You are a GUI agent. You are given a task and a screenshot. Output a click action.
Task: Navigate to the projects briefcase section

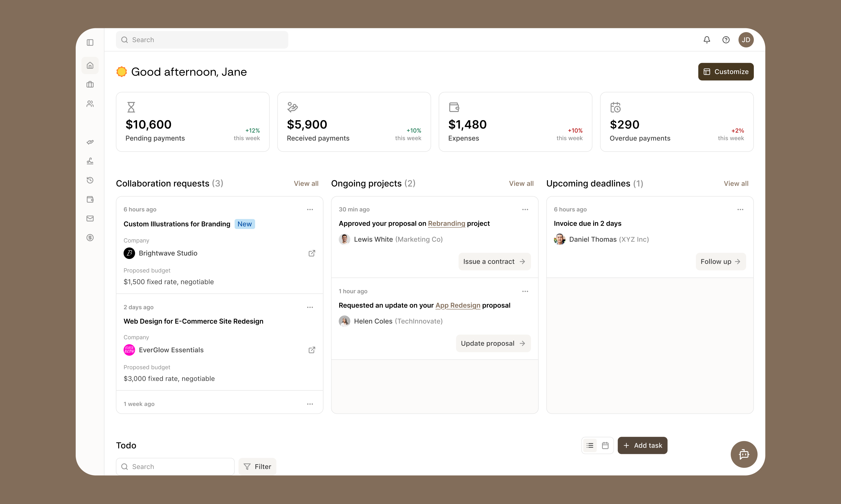click(90, 85)
